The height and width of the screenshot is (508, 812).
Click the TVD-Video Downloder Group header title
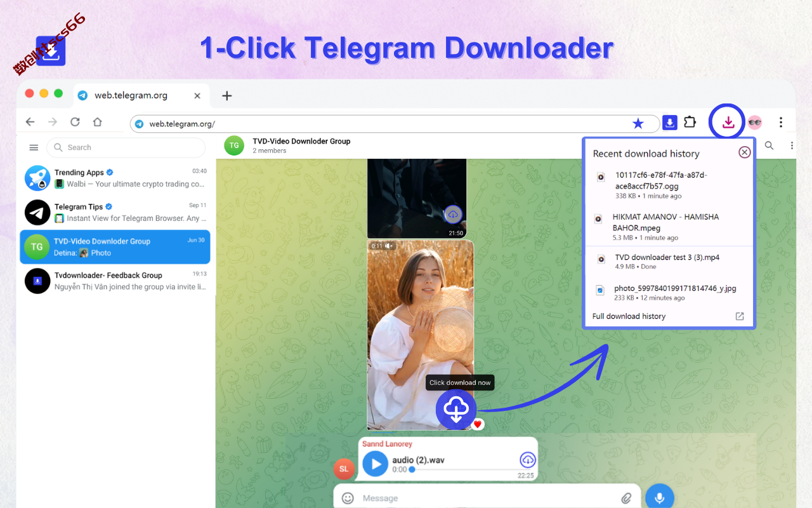301,141
